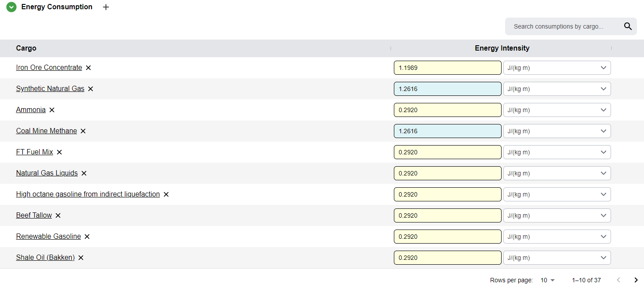
Task: Open the Beef Tallow link
Action: (34, 215)
